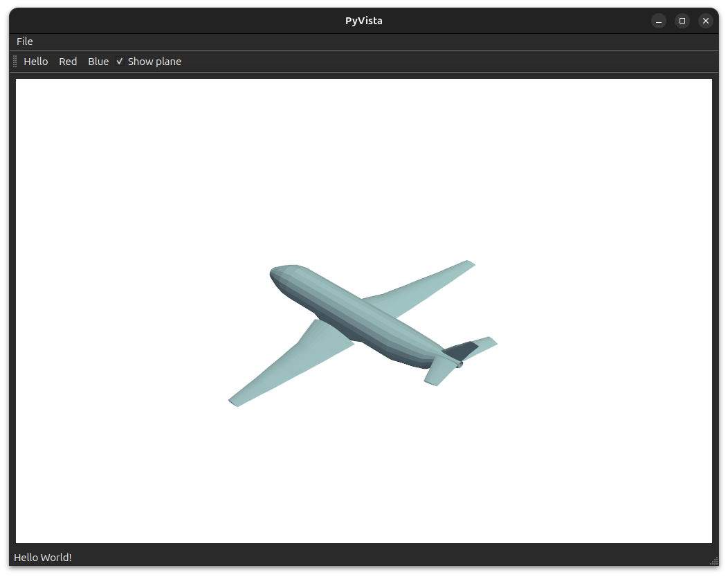
Task: Maximize the PyVista window
Action: point(682,21)
